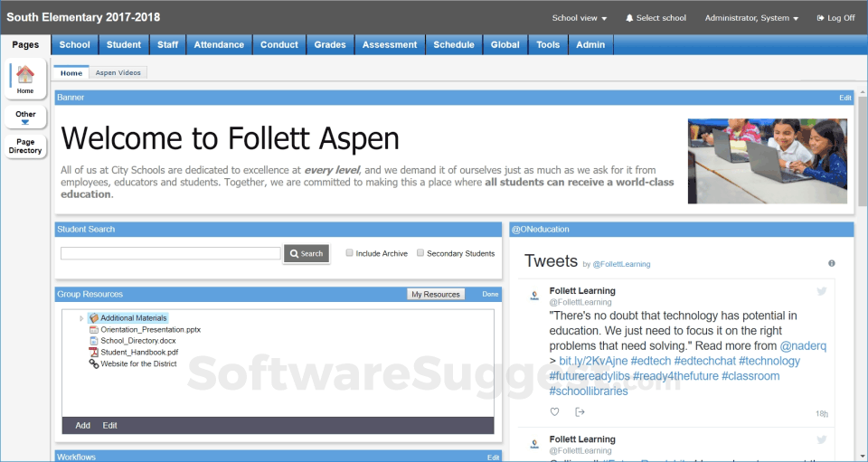Image resolution: width=868 pixels, height=462 pixels.
Task: Click the bell icon beside Select school
Action: point(629,18)
